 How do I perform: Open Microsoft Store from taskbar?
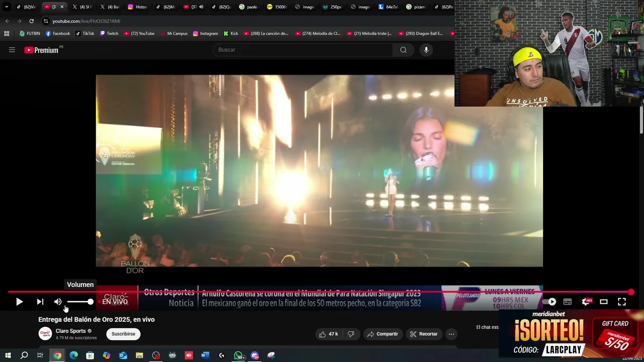pyautogui.click(x=90, y=355)
